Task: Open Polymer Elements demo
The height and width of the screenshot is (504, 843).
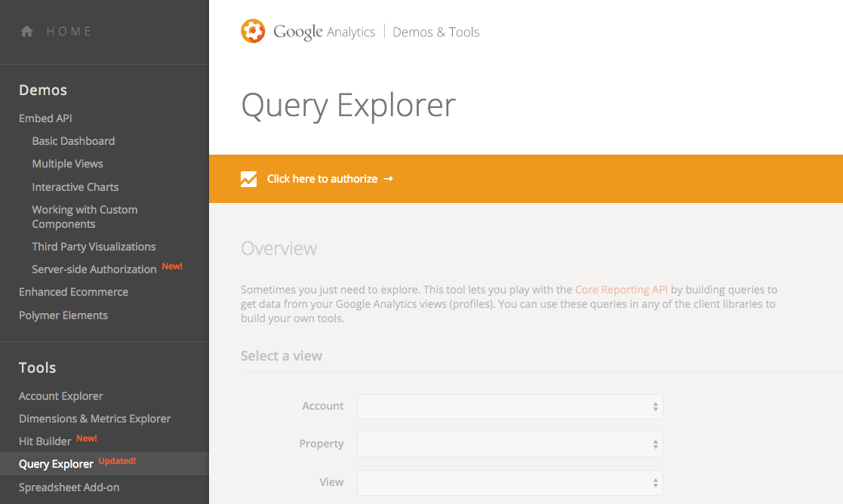Action: coord(63,315)
